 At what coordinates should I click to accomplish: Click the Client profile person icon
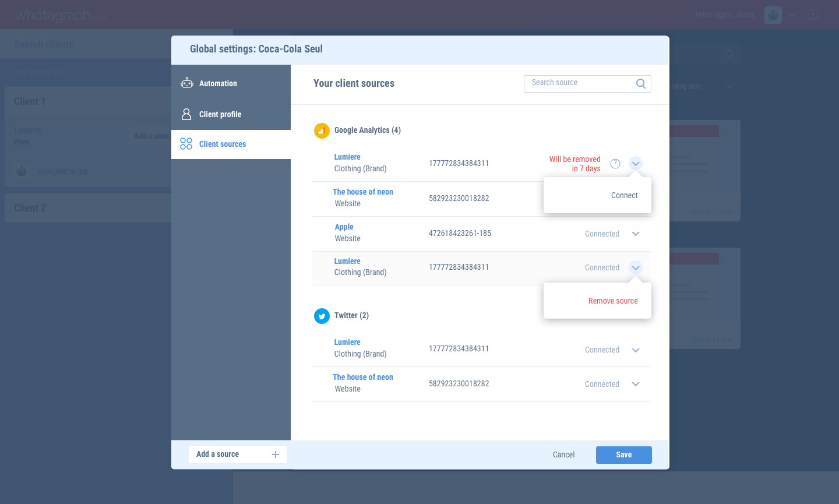[186, 114]
